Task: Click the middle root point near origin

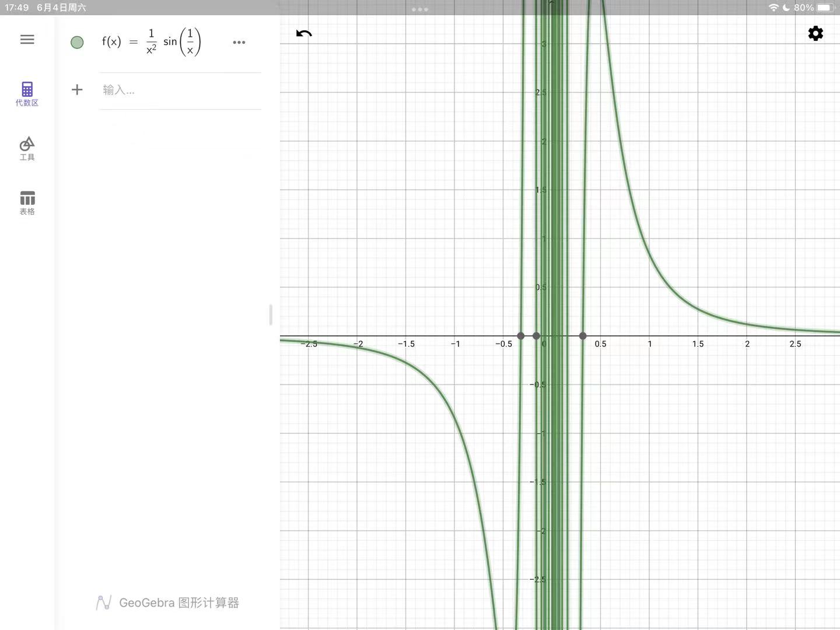Action: click(537, 336)
